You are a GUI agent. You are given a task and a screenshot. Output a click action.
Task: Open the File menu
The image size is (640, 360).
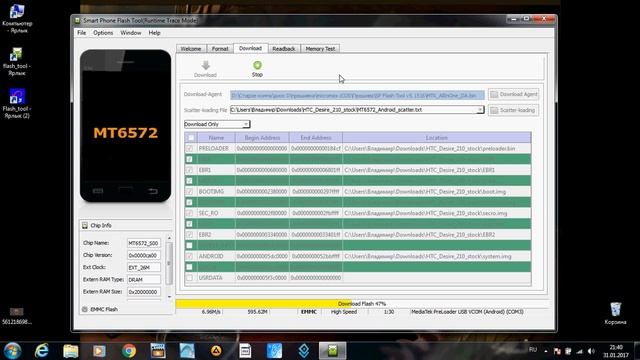[82, 33]
